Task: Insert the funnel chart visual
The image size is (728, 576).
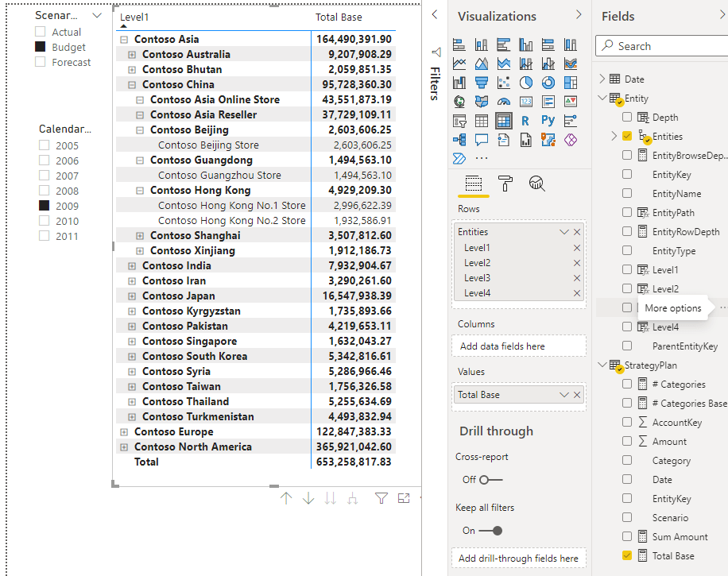Action: click(x=482, y=83)
